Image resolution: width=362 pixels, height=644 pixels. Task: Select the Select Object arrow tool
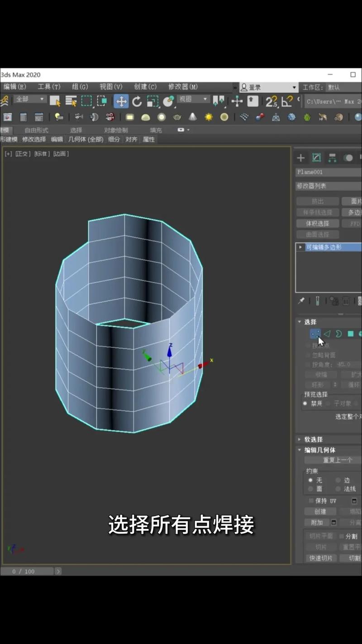click(x=55, y=101)
